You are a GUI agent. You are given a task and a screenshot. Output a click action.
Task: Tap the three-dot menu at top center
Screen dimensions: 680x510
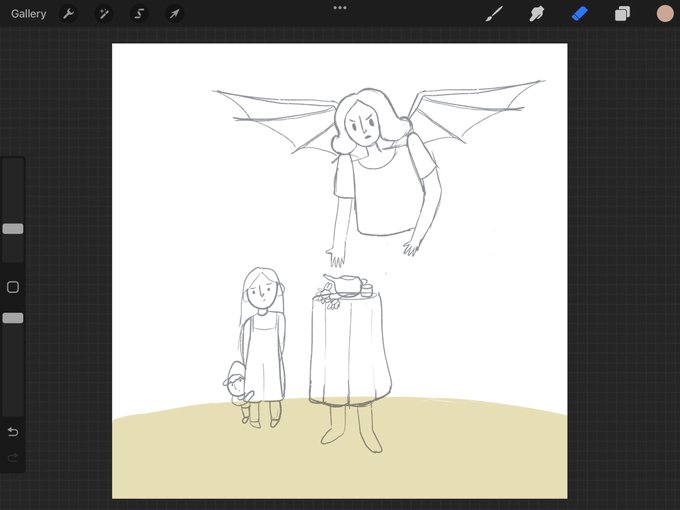pyautogui.click(x=340, y=7)
